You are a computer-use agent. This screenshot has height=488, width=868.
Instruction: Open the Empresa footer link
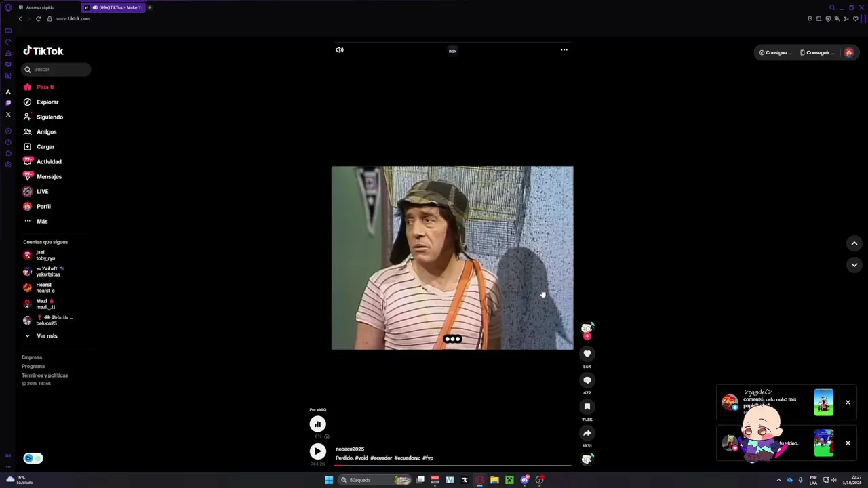[x=32, y=357]
